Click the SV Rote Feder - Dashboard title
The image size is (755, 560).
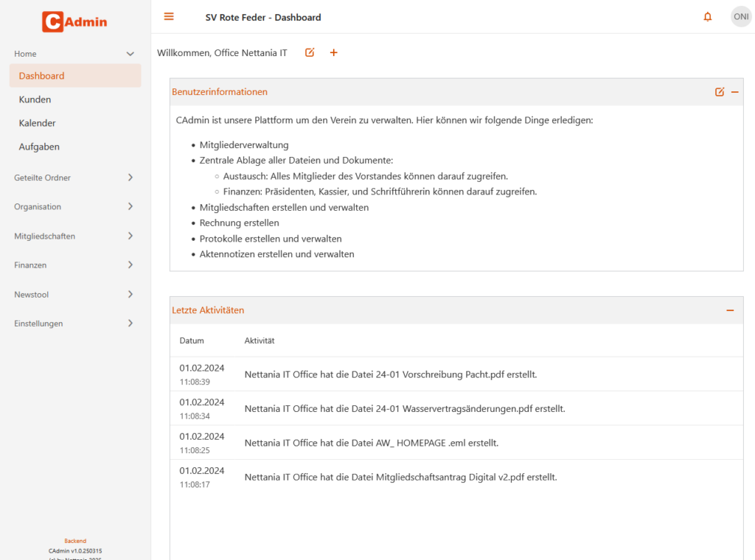(263, 18)
